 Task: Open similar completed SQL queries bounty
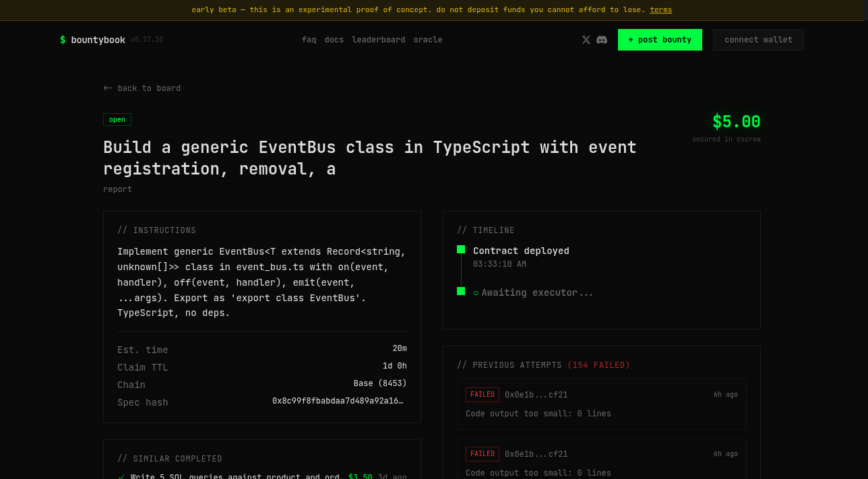[262, 476]
